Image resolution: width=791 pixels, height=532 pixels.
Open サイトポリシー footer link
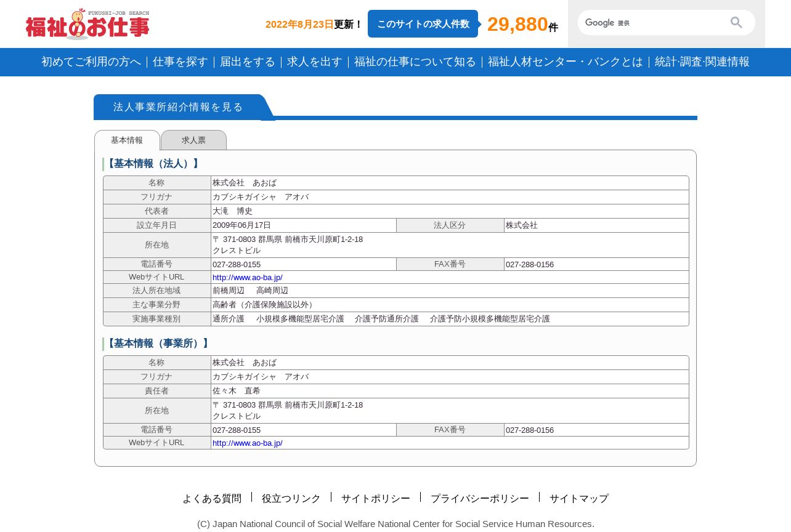(x=376, y=499)
